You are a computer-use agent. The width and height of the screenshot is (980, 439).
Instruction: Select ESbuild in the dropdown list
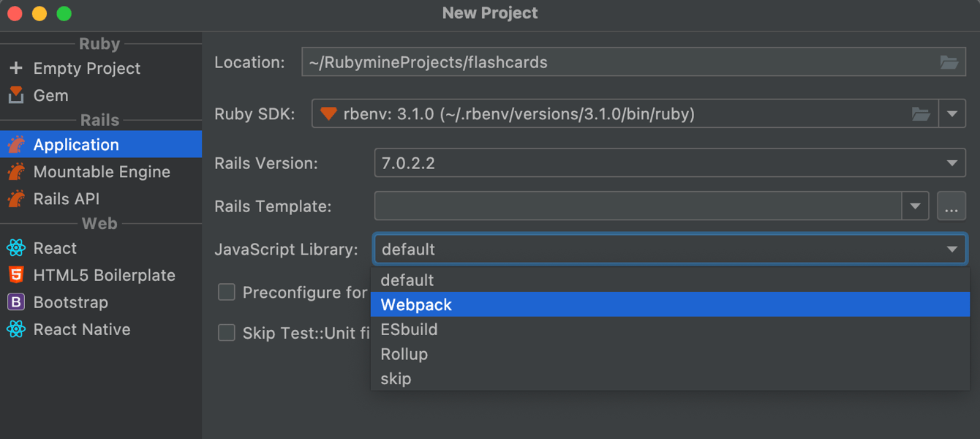pos(409,330)
